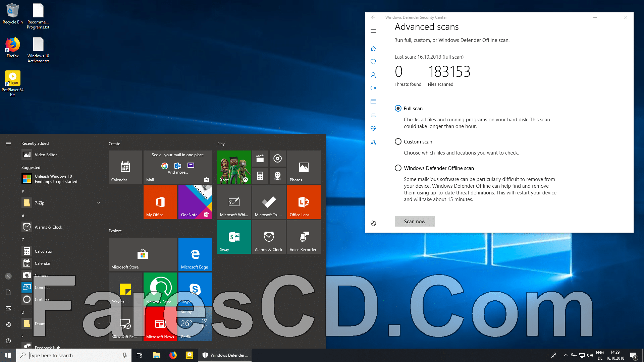644x362 pixels.
Task: Open Virus & threat protection shield icon
Action: (x=373, y=62)
